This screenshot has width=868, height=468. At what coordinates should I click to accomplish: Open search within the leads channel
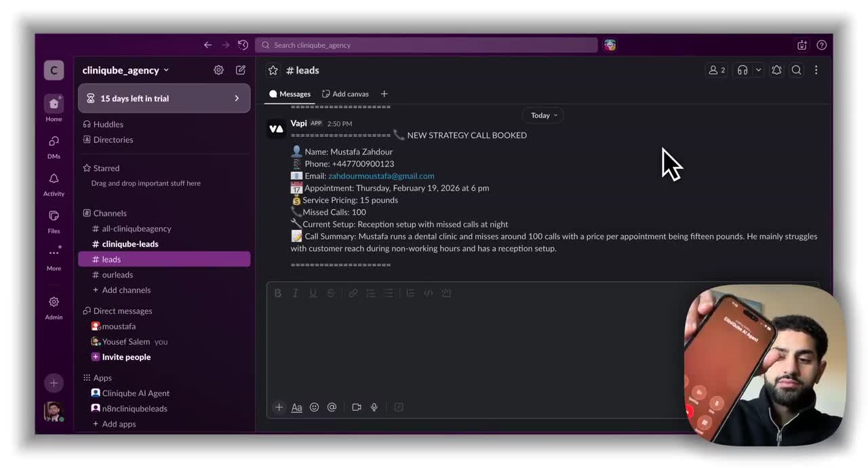tap(796, 70)
